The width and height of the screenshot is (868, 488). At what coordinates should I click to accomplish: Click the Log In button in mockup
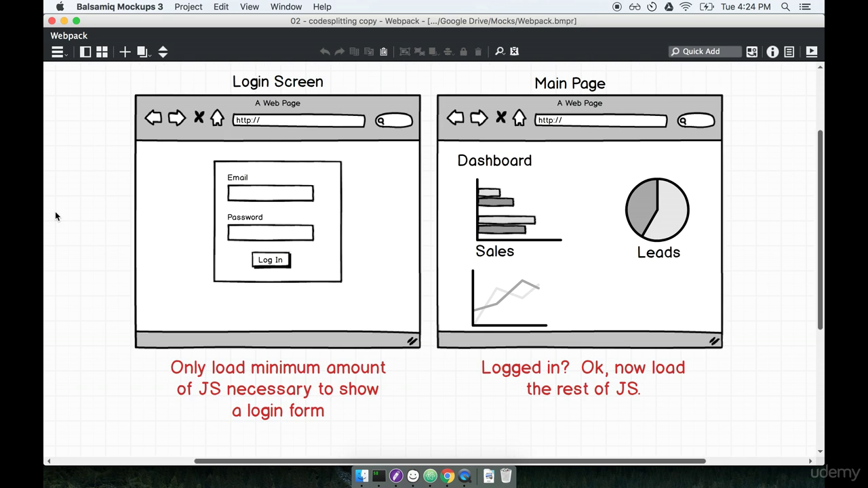pyautogui.click(x=271, y=260)
